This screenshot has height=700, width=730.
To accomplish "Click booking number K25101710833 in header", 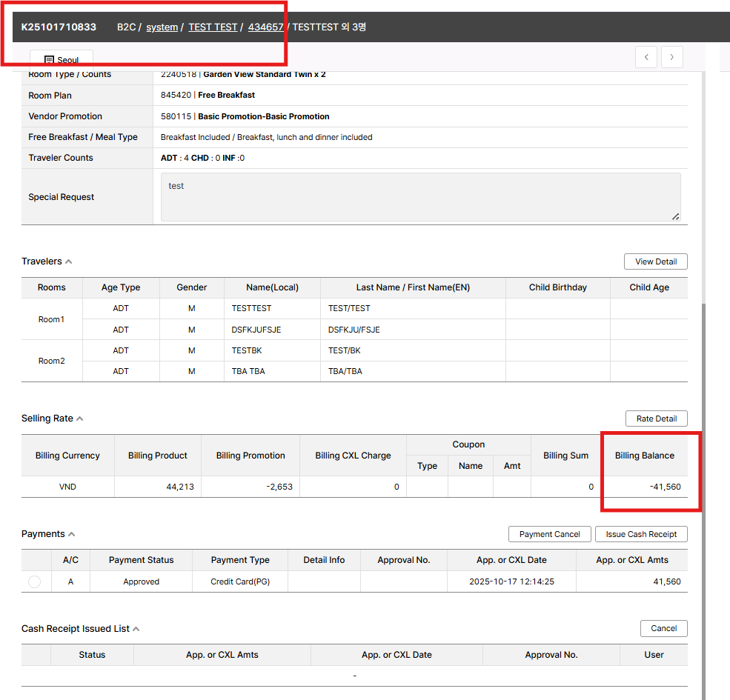I will coord(59,27).
